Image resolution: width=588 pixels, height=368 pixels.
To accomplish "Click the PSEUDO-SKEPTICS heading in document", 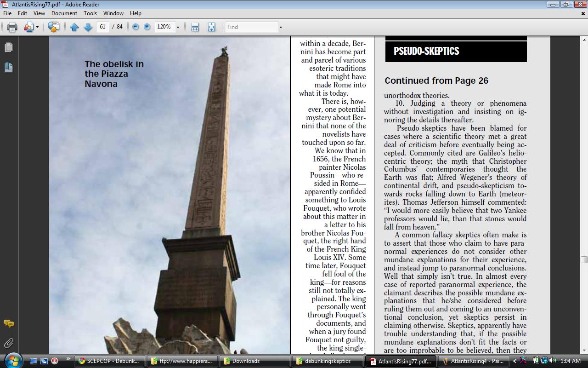I will [x=426, y=51].
